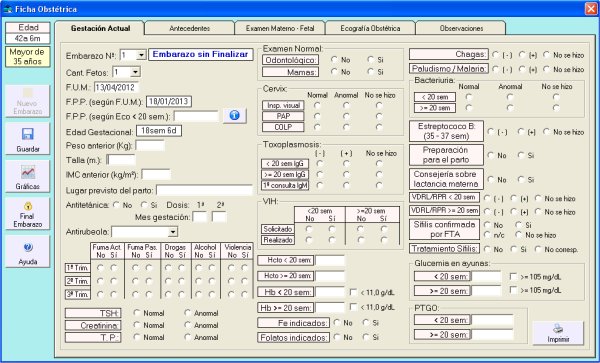Select Paludismo / Malaria (-) option
Screen dimensions: 600x363
496,69
